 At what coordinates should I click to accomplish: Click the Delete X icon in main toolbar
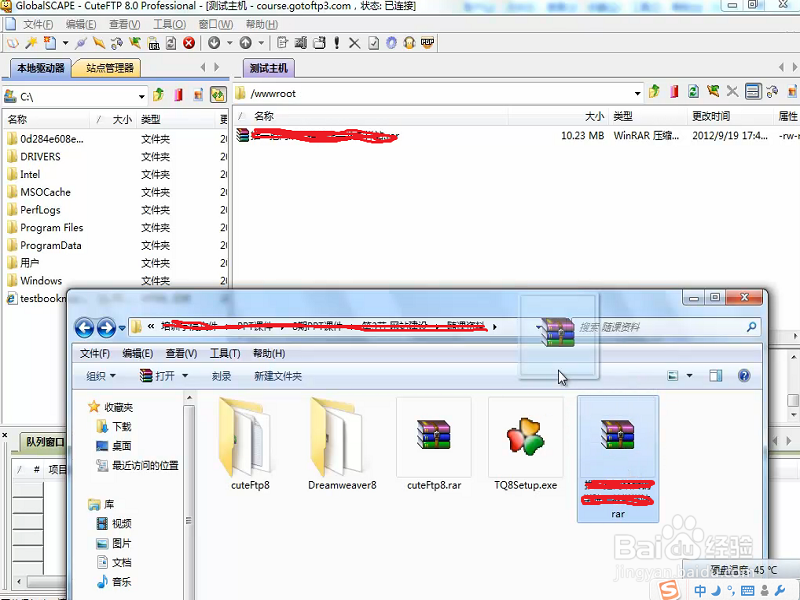(355, 43)
